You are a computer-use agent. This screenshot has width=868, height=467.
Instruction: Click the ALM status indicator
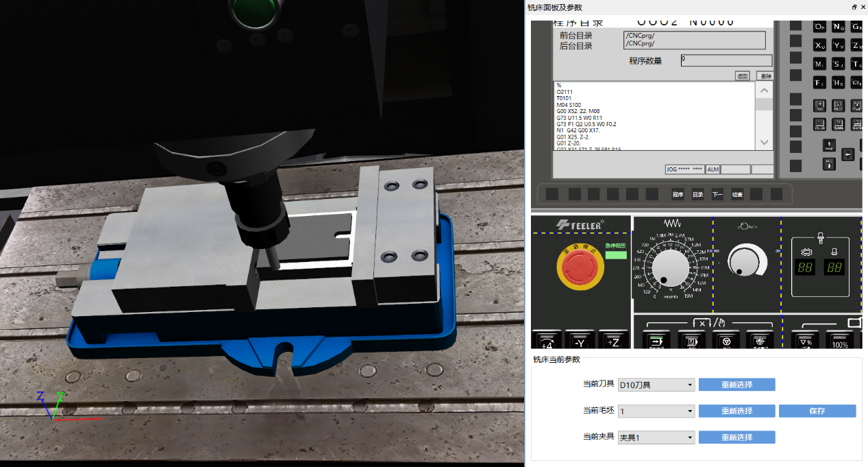712,169
